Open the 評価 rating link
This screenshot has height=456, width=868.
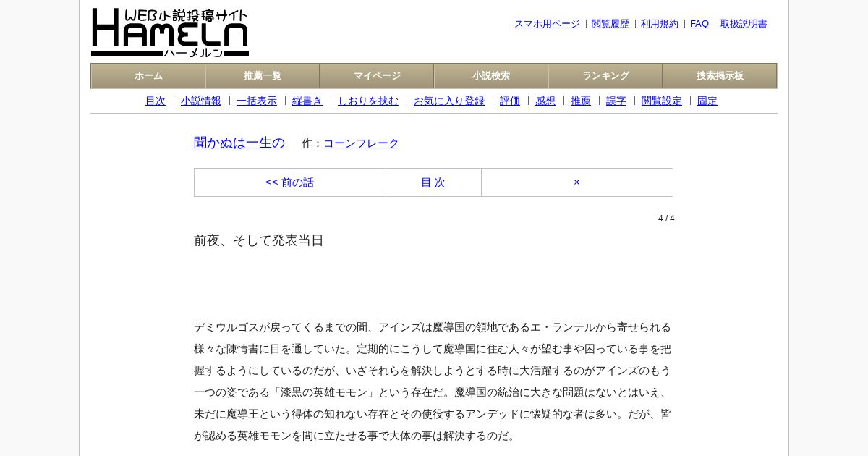[x=510, y=101]
